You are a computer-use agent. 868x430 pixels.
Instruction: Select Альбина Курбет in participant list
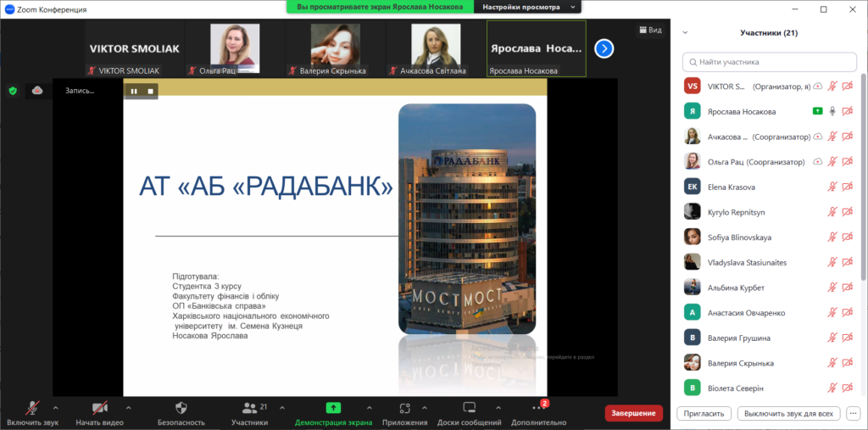(768, 288)
